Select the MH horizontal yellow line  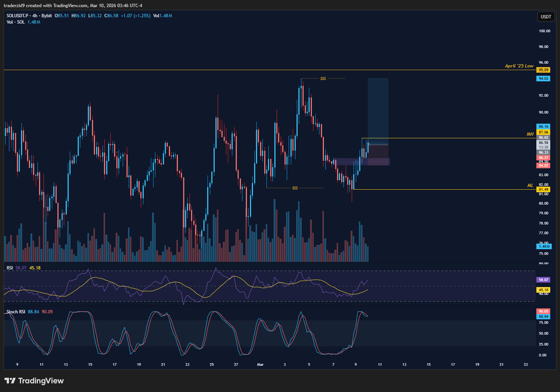point(443,138)
